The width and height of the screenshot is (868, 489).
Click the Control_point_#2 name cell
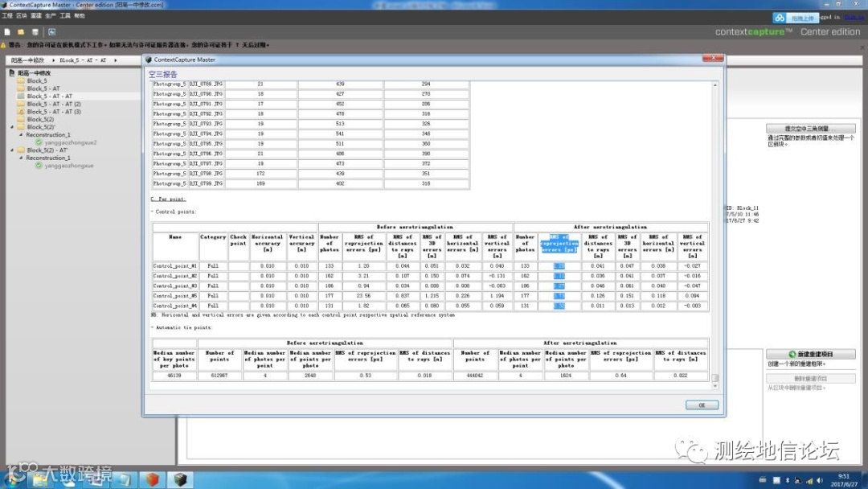click(175, 276)
